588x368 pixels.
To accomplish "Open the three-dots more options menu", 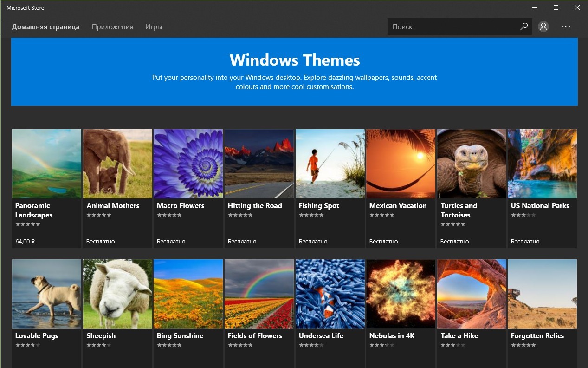I will [x=565, y=27].
